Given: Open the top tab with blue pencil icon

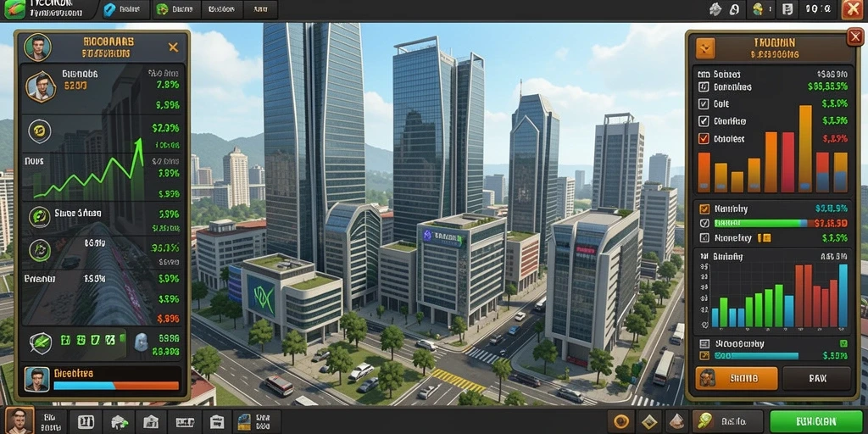Looking at the screenshot, I should [125, 9].
